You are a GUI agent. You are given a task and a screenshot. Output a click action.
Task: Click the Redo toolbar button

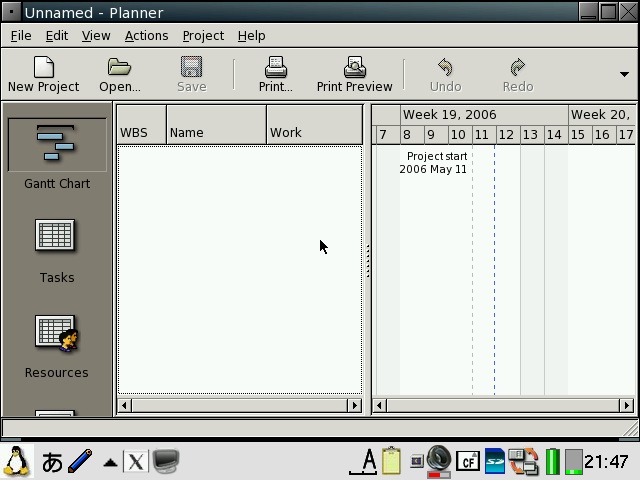pos(517,74)
